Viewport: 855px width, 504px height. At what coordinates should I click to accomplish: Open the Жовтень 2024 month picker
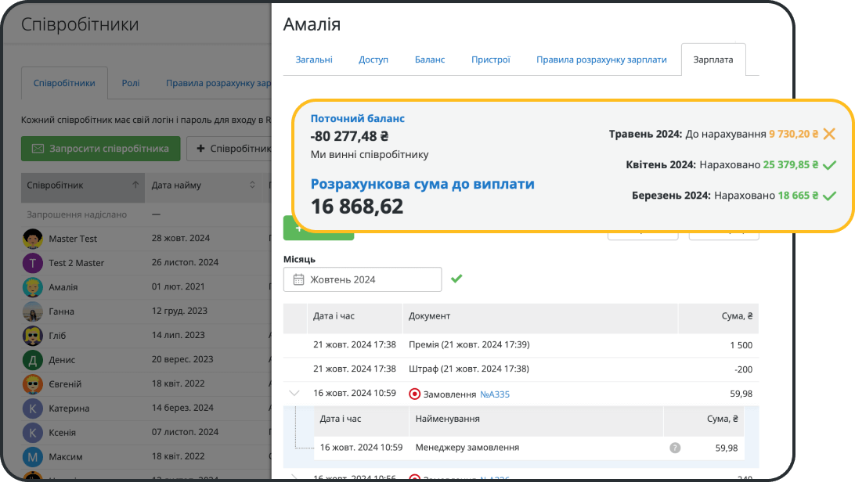(x=363, y=279)
